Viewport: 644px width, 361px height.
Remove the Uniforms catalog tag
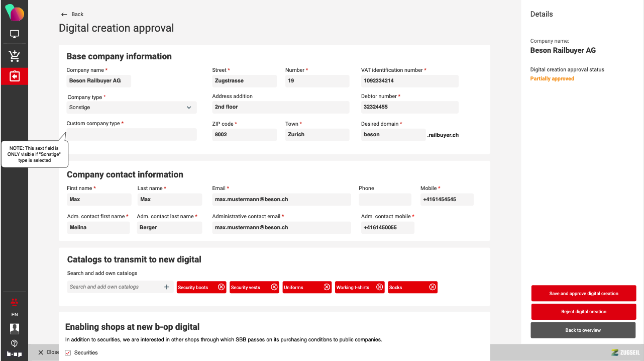[x=327, y=287]
